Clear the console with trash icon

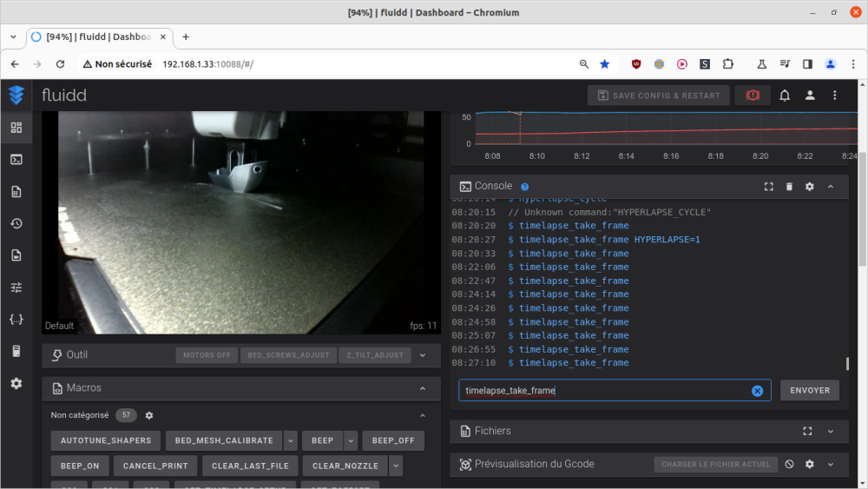(x=789, y=187)
